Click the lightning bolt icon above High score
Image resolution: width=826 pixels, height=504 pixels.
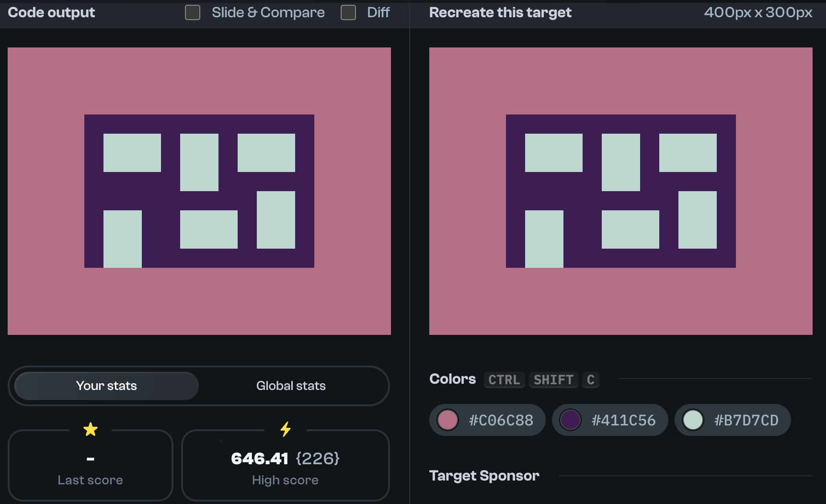(286, 429)
